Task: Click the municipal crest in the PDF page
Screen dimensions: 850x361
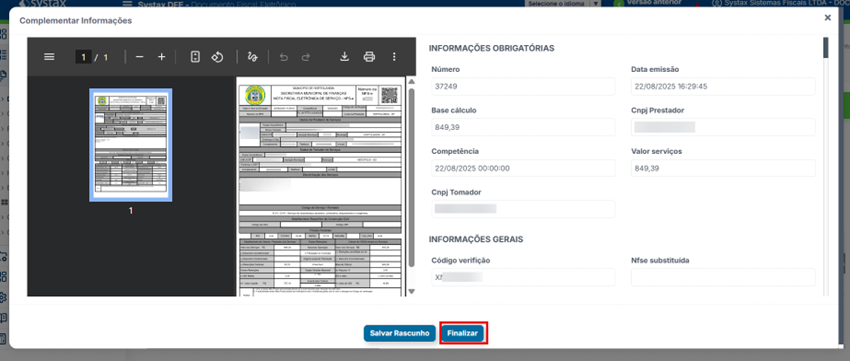Action: point(254,95)
